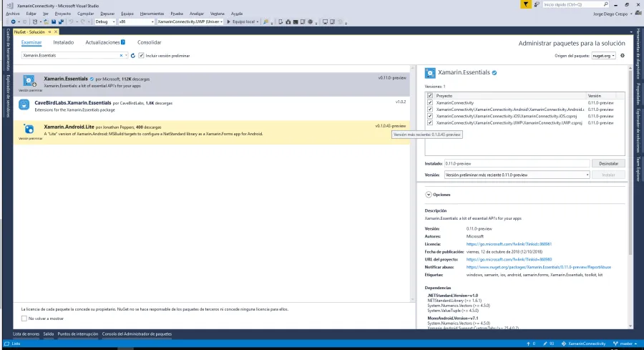Select the Examinar tab

[31, 42]
